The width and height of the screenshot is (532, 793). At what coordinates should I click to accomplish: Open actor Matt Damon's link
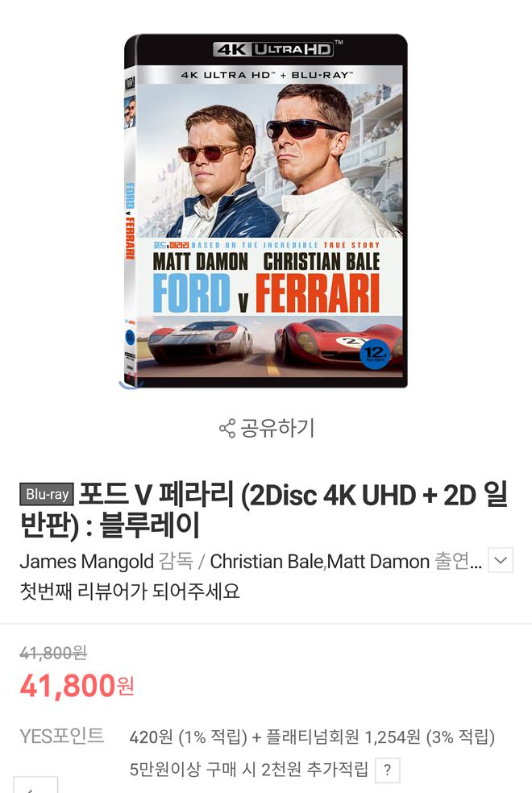tap(378, 562)
